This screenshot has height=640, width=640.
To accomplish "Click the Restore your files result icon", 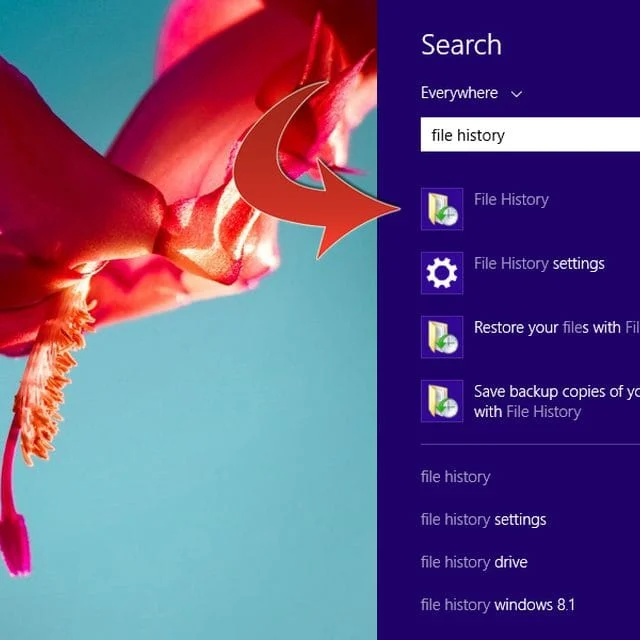I will [x=442, y=337].
